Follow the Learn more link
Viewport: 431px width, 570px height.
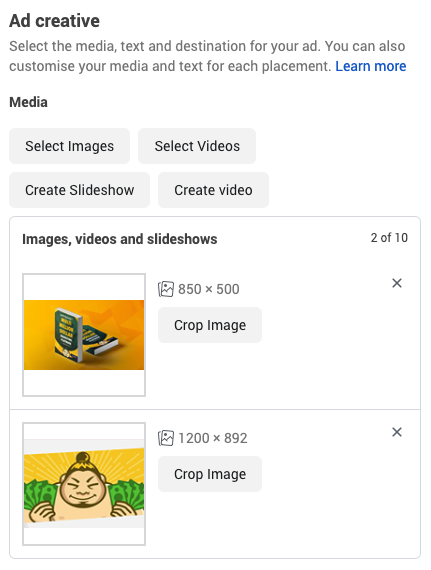[x=370, y=66]
